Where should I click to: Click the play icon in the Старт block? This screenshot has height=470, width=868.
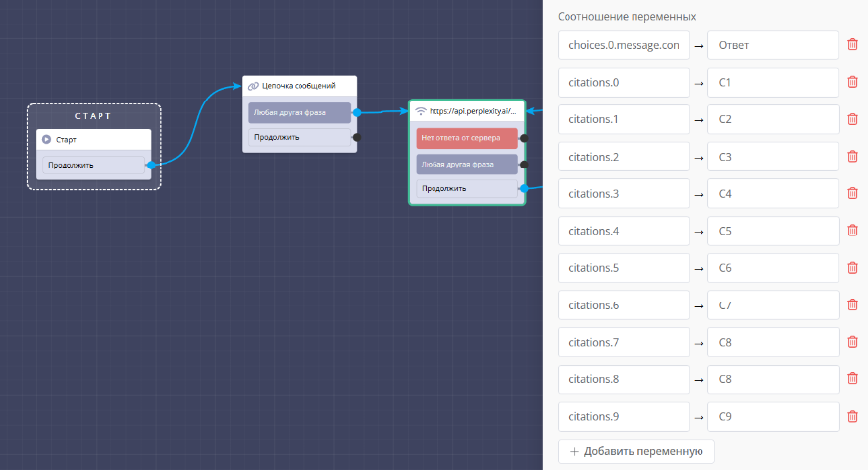click(x=46, y=140)
